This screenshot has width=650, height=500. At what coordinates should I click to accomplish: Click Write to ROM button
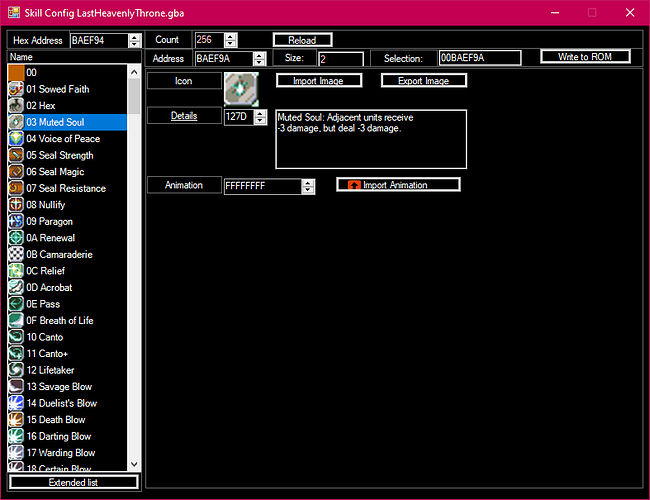point(586,57)
